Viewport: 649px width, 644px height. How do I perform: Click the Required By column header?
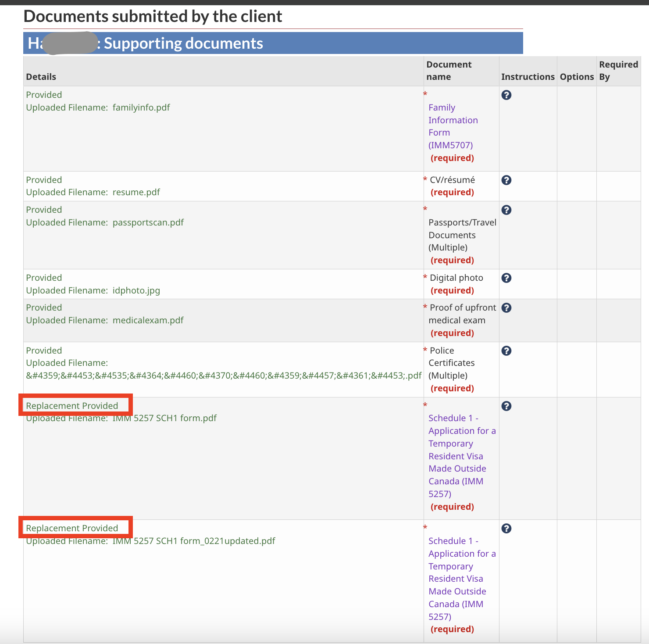coord(618,71)
